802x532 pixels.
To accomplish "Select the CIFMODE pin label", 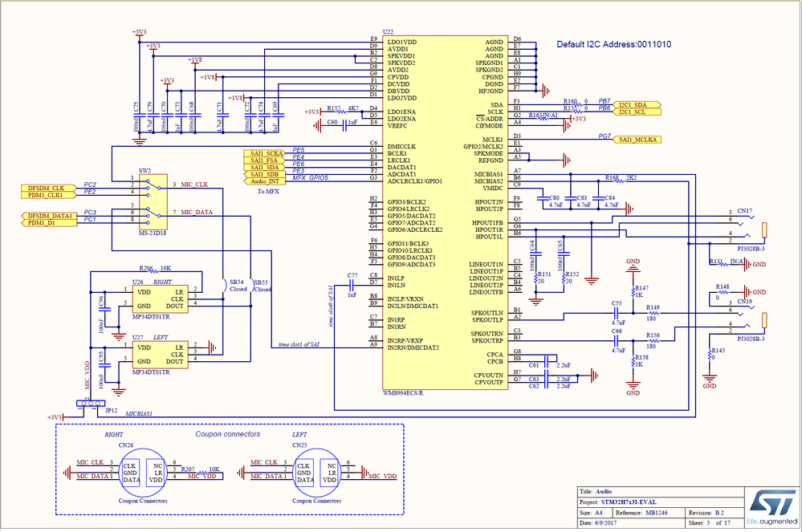I will pyautogui.click(x=489, y=126).
